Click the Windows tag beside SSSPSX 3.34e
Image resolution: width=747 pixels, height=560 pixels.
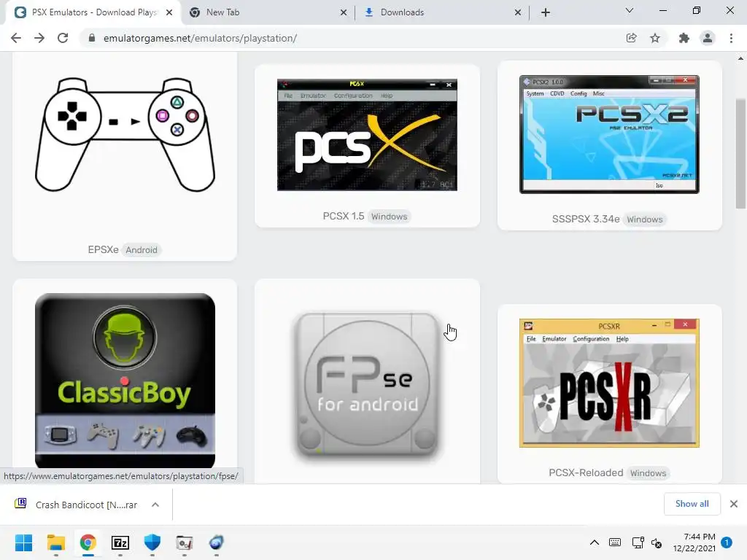tap(645, 219)
